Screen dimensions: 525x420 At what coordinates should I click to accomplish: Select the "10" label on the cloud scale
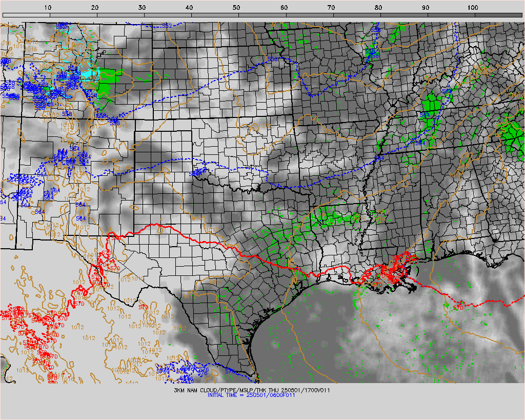pyautogui.click(x=48, y=7)
